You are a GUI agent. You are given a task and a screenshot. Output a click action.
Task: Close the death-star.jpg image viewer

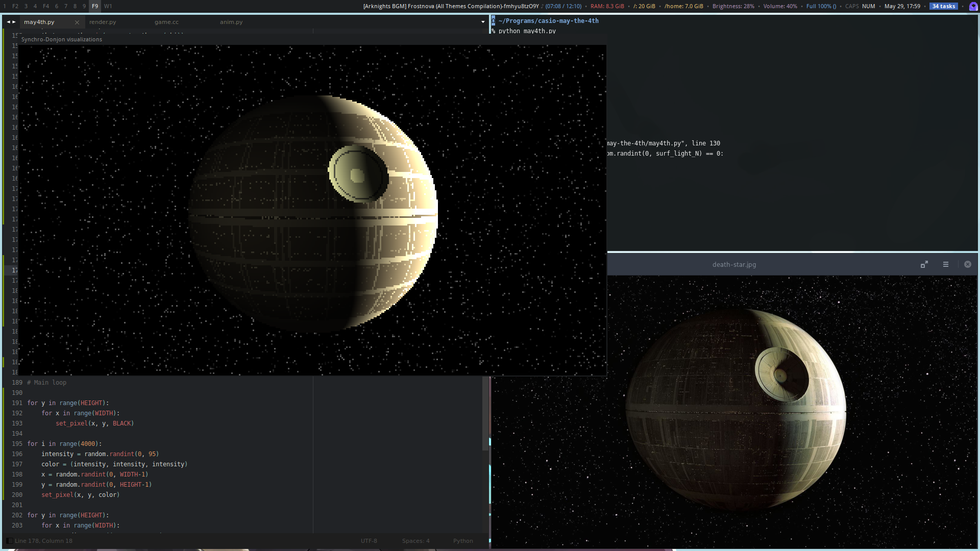click(968, 264)
